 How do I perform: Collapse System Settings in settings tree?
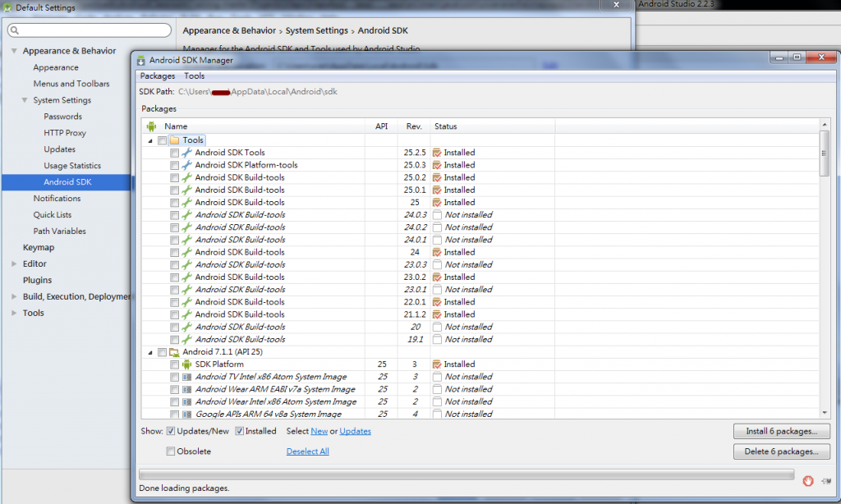(25, 99)
